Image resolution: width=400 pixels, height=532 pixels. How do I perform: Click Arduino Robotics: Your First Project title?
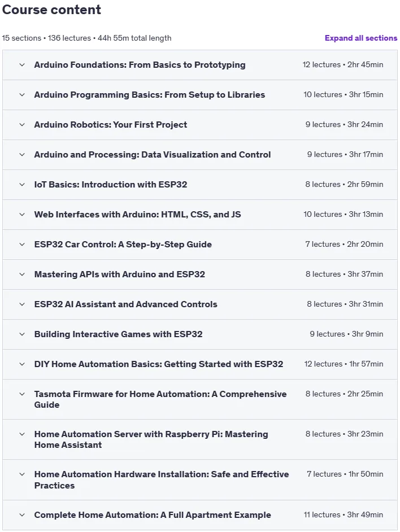pos(111,125)
